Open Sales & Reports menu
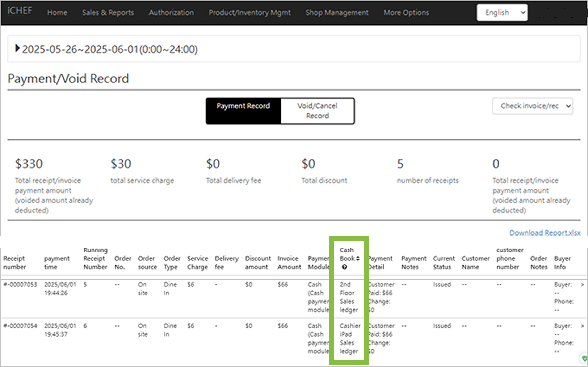The height and width of the screenshot is (367, 588). click(x=108, y=13)
